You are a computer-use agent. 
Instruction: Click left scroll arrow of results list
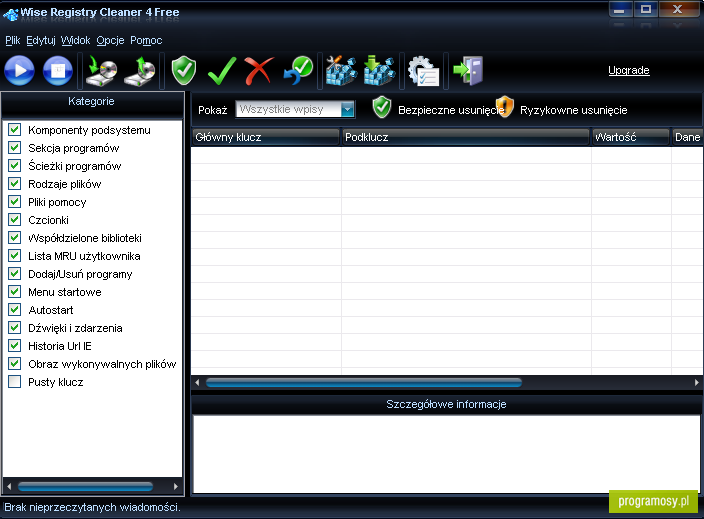197,383
